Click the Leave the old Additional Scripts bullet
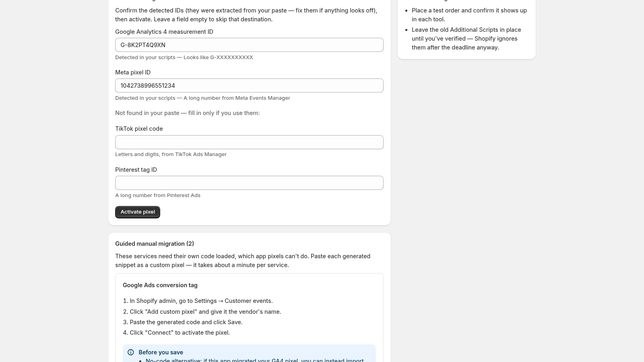This screenshot has width=644, height=362. coord(466,39)
